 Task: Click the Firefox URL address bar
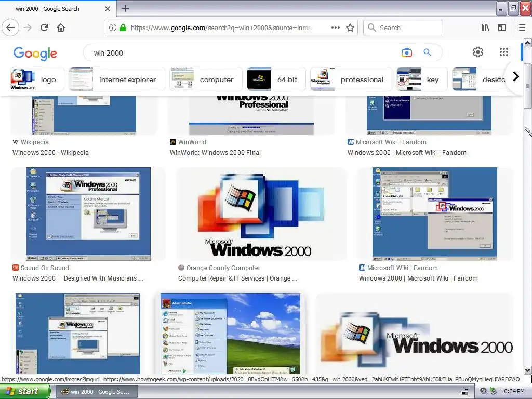click(x=221, y=28)
